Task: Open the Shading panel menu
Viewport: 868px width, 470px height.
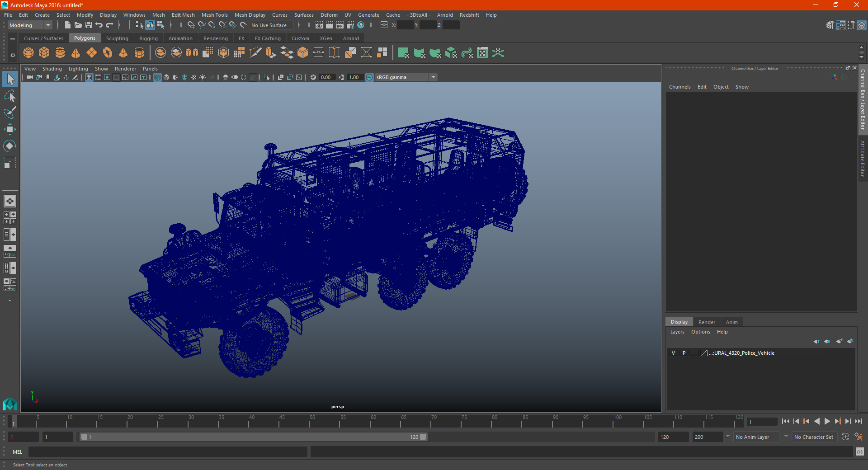Action: 52,69
